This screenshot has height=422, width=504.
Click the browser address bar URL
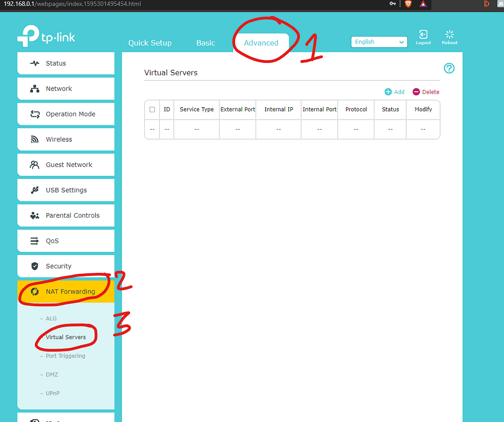(x=72, y=4)
